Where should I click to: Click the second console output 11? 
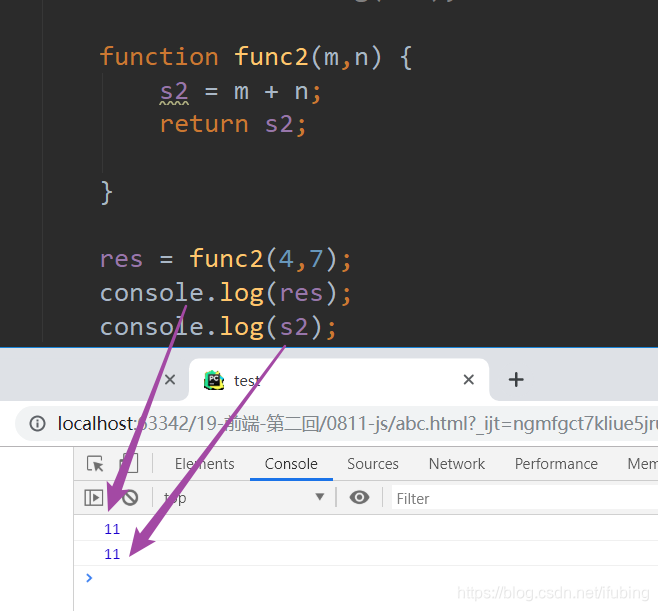pos(112,554)
